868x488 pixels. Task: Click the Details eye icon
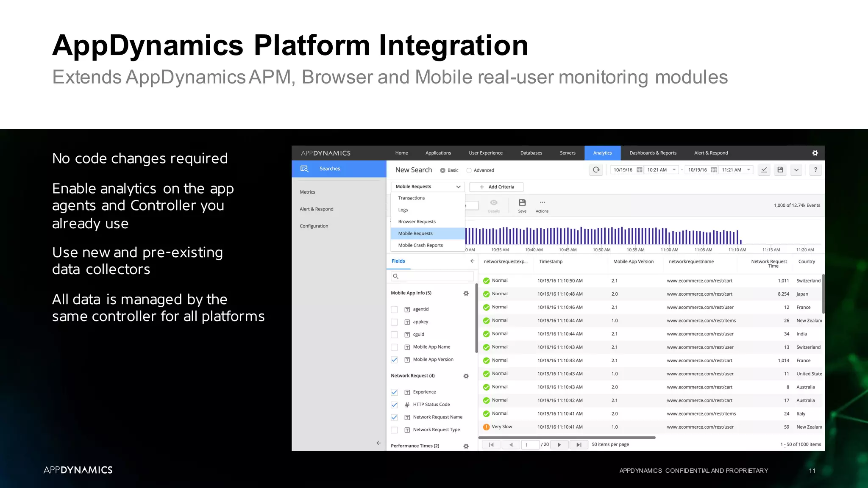click(494, 202)
